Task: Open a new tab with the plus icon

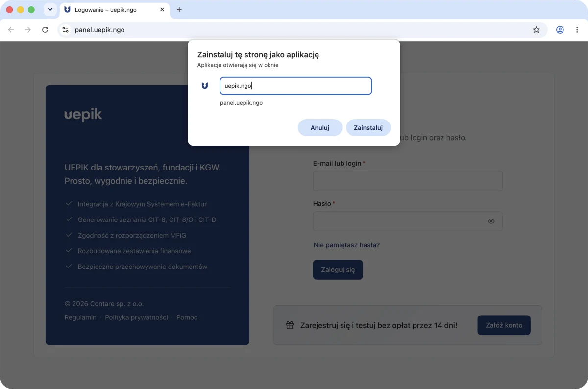Action: (x=179, y=9)
